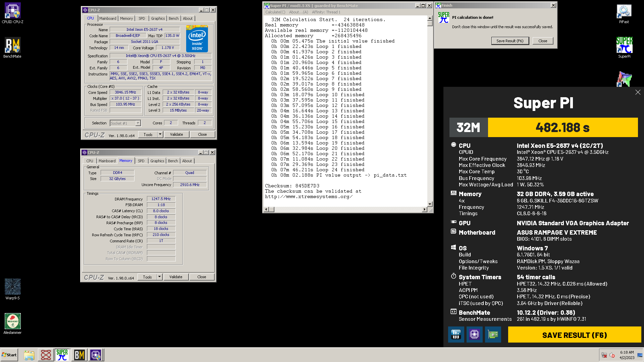Expand Tools dropdown arrow in bottom CPU-Z
Image resolution: width=644 pixels, height=362 pixels.
[159, 277]
